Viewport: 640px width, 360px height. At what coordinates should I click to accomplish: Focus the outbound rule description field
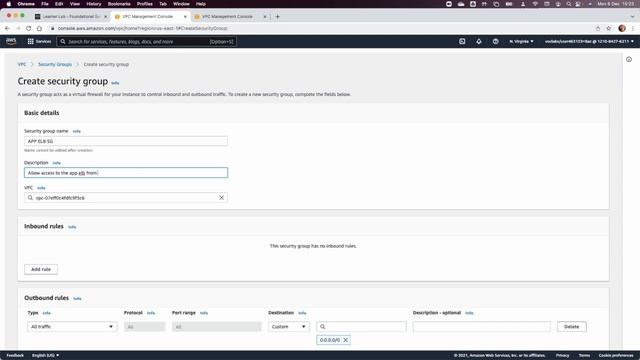482,327
